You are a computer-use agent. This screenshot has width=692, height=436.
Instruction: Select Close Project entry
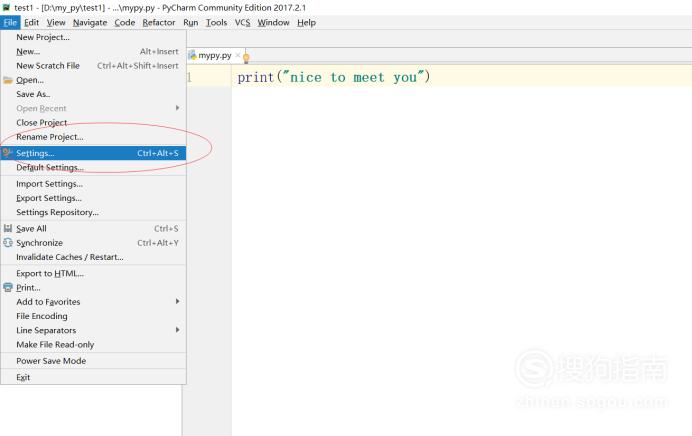[x=93, y=122]
